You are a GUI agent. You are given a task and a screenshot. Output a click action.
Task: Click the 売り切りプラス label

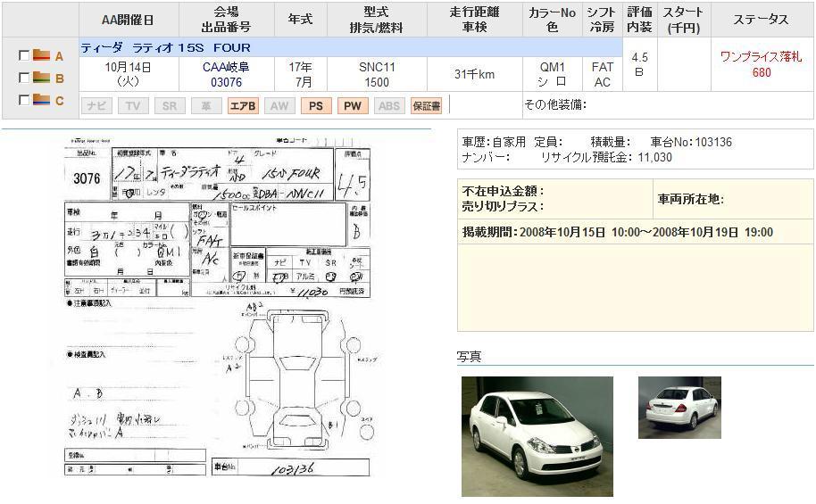coord(504,206)
